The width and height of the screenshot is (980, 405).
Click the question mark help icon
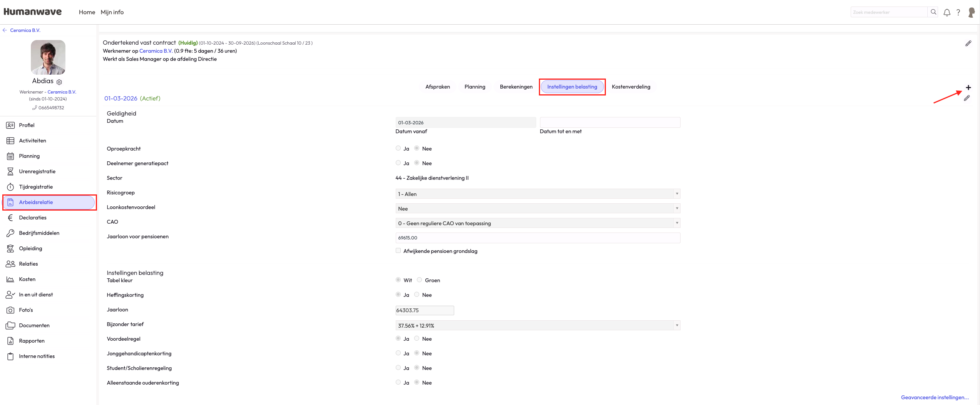(x=958, y=12)
